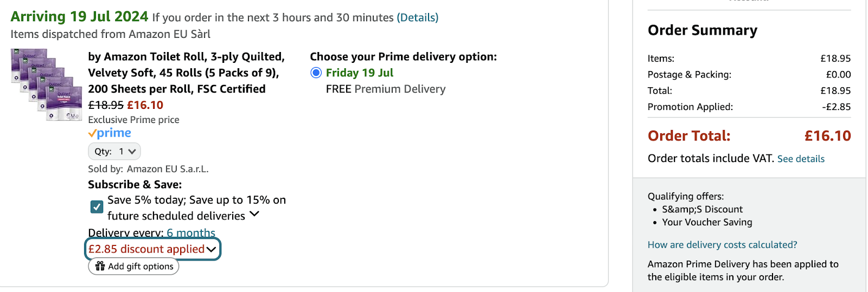
Task: Open the Qty quantity dropdown
Action: pos(114,151)
